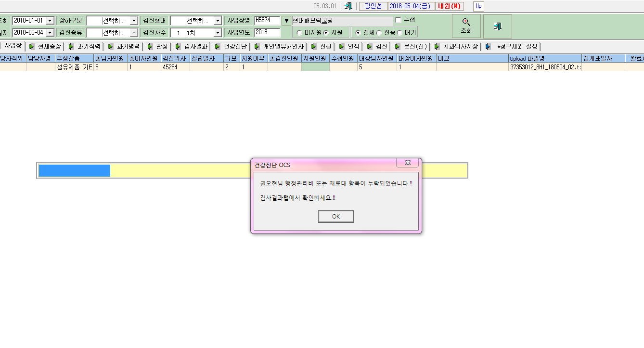
Task: Open the 2018-01-01 start date picker
Action: (50, 21)
